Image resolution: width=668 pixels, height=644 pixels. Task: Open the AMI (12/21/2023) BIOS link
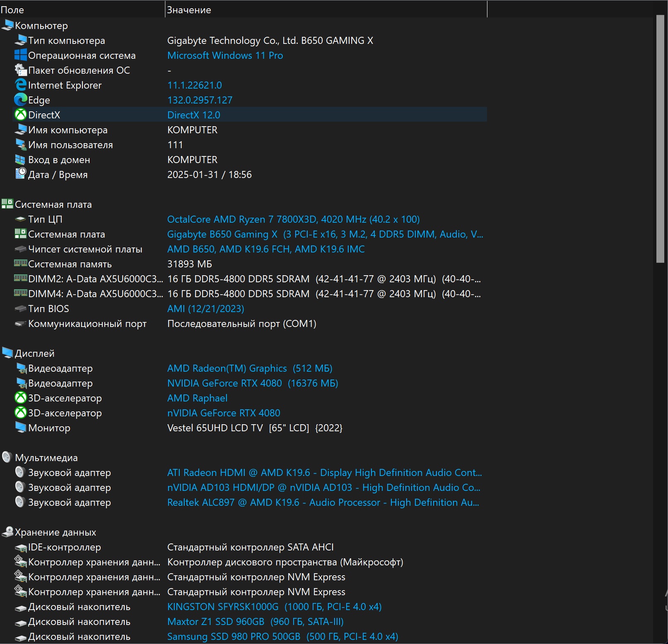point(206,309)
